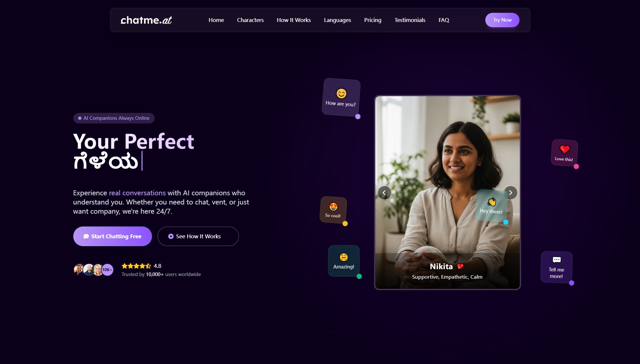Viewport: 640px width, 364px height.
Task: Open the Characters menu item
Action: (250, 20)
